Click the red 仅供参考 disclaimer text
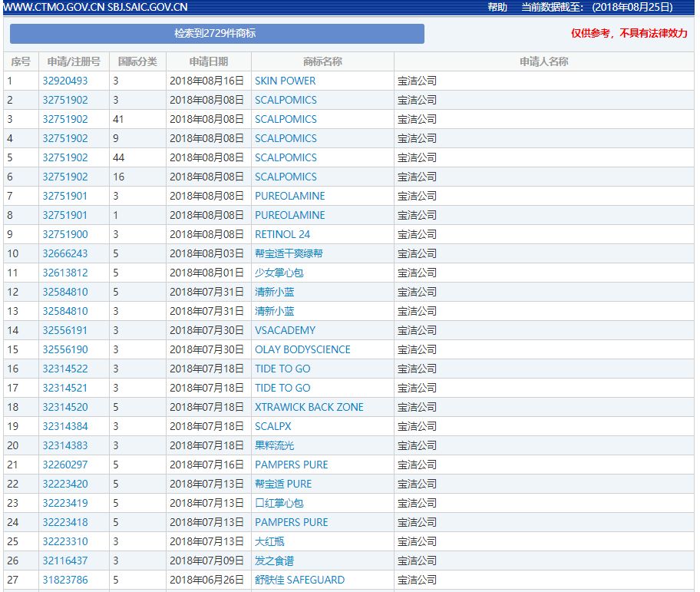Screen dimensions: 700x592 click(x=629, y=33)
